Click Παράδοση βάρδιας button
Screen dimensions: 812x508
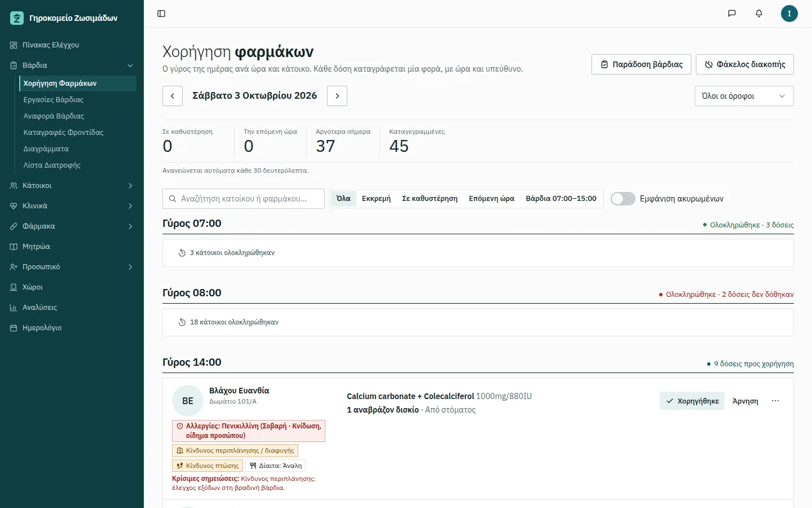(x=642, y=64)
